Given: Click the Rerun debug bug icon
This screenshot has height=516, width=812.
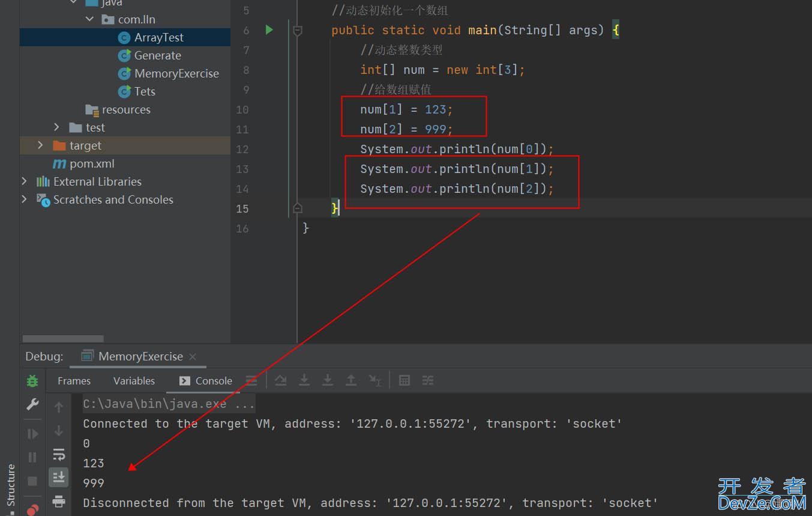Looking at the screenshot, I should coord(32,381).
